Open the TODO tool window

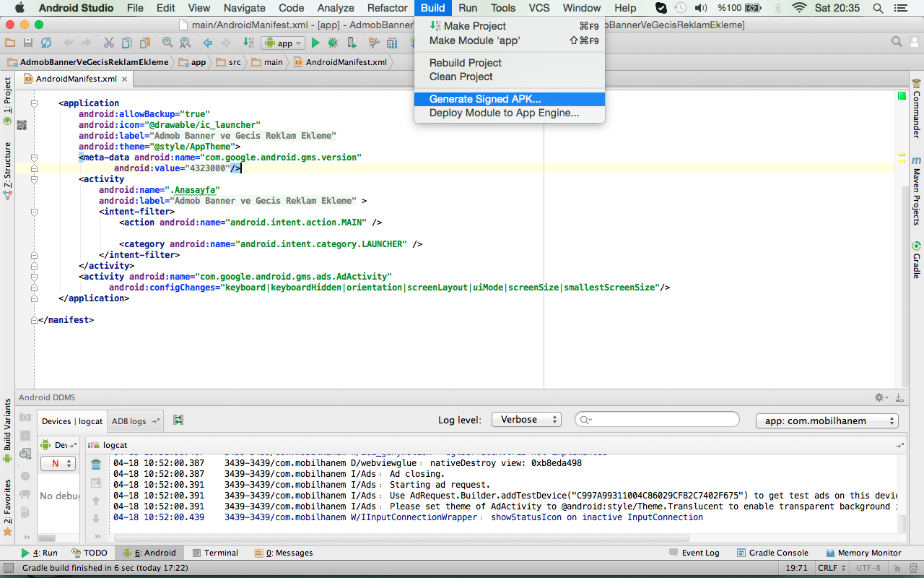(x=89, y=553)
